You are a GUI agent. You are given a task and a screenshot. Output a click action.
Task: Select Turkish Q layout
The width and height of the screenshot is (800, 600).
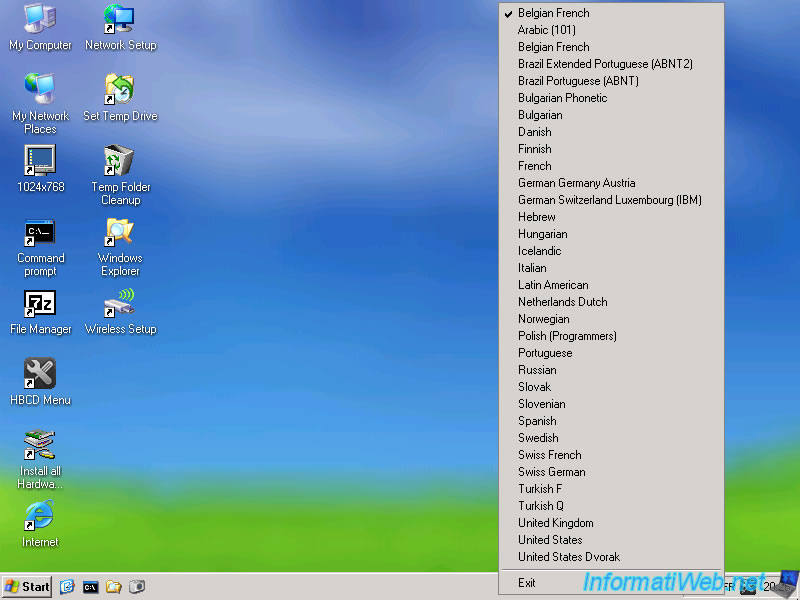pyautogui.click(x=611, y=506)
